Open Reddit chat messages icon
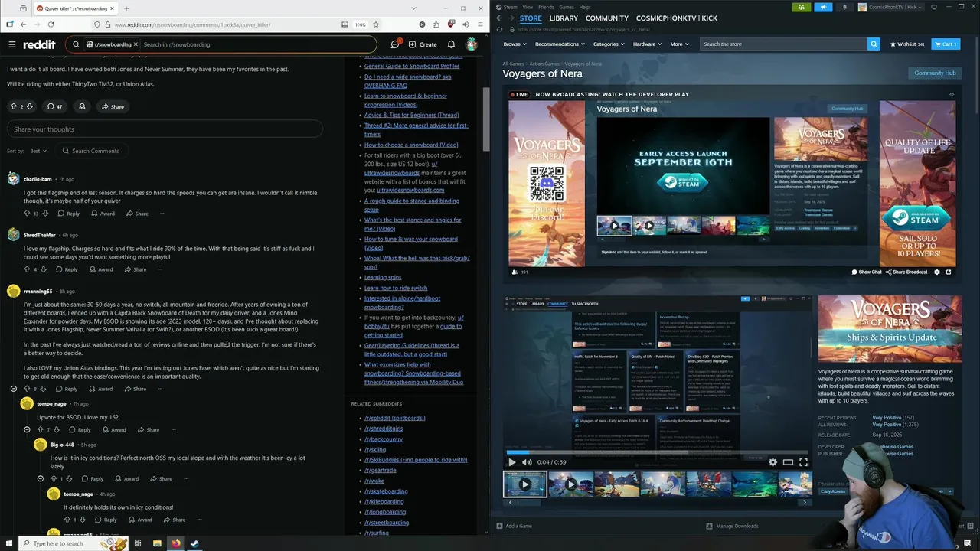This screenshot has height=551, width=980. click(x=395, y=44)
